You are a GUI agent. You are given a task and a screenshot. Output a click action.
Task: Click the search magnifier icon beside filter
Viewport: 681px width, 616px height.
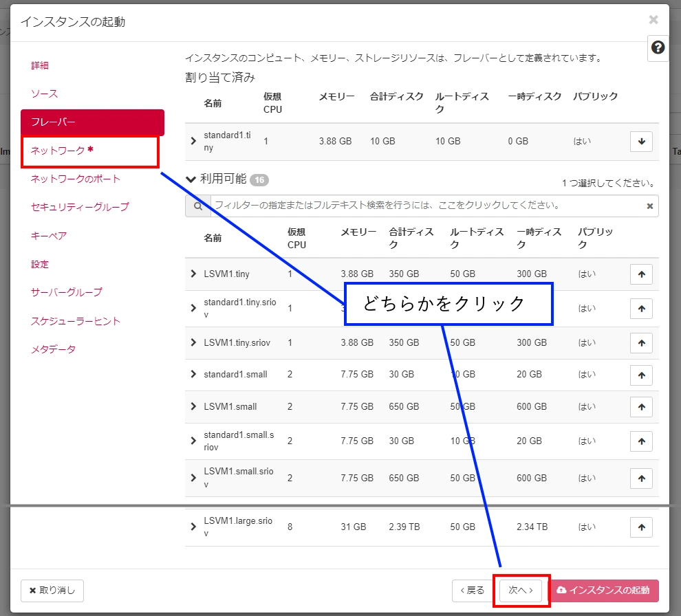click(x=197, y=206)
